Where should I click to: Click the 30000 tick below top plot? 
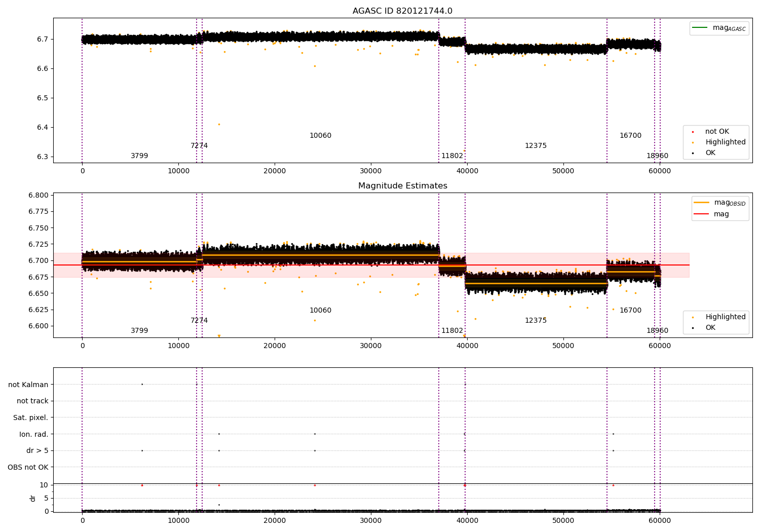pyautogui.click(x=371, y=171)
